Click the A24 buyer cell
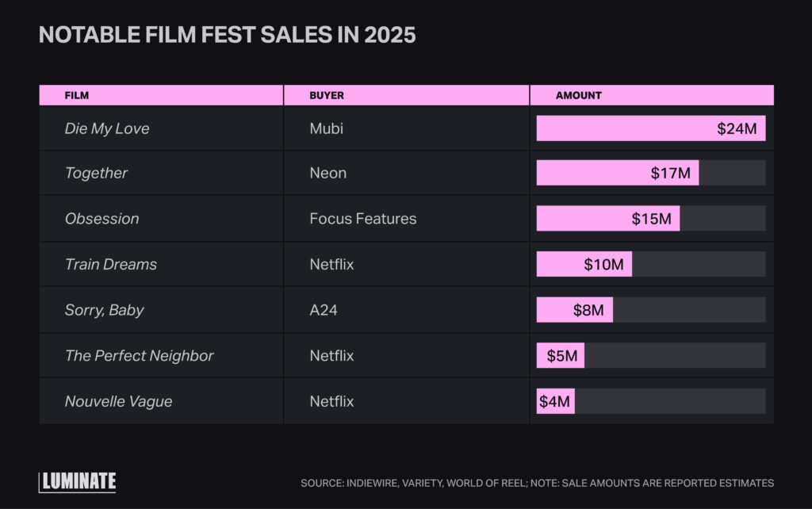The image size is (812, 509). click(324, 310)
